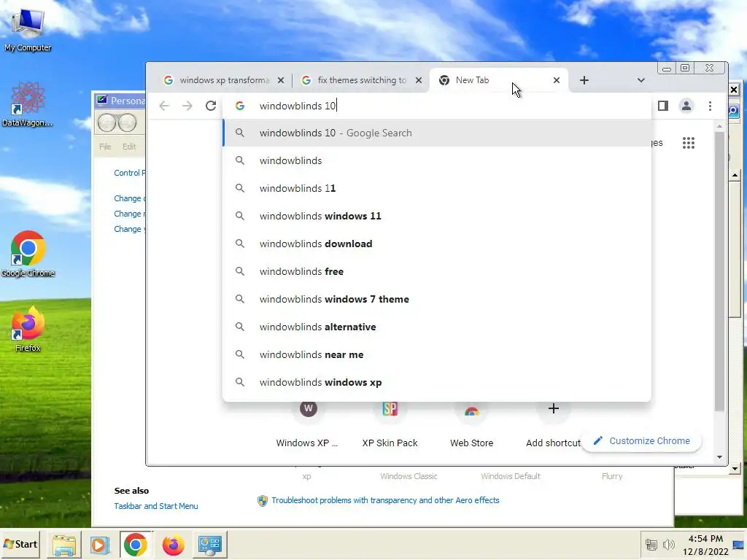Choose 'windowblinds download' suggestion
Image resolution: width=747 pixels, height=560 pixels.
tap(437, 244)
